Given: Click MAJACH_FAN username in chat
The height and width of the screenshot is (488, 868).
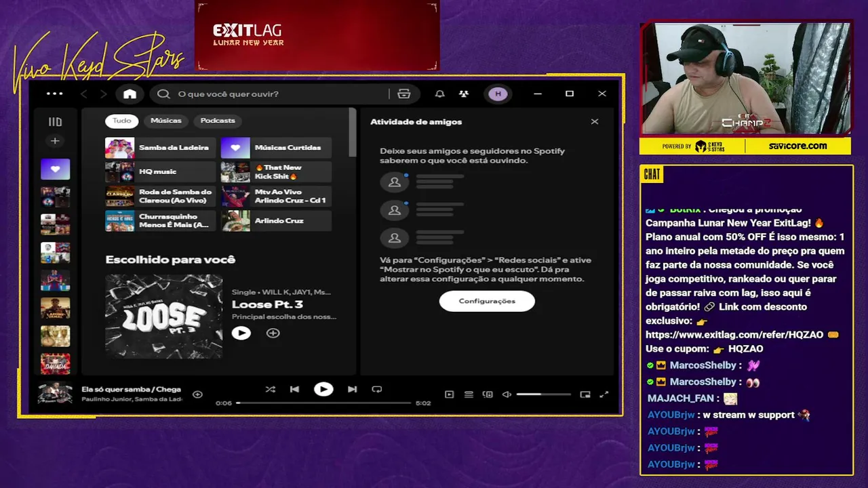Looking at the screenshot, I should pos(681,399).
